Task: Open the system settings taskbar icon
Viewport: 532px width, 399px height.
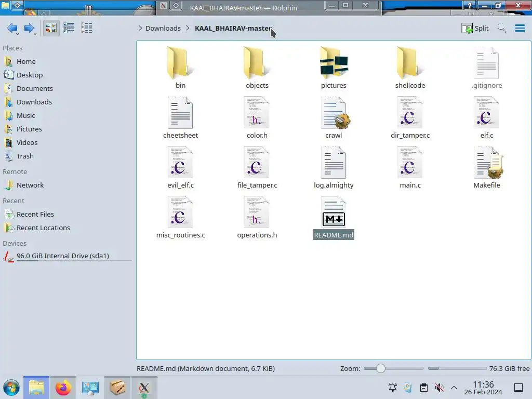Action: click(x=90, y=388)
